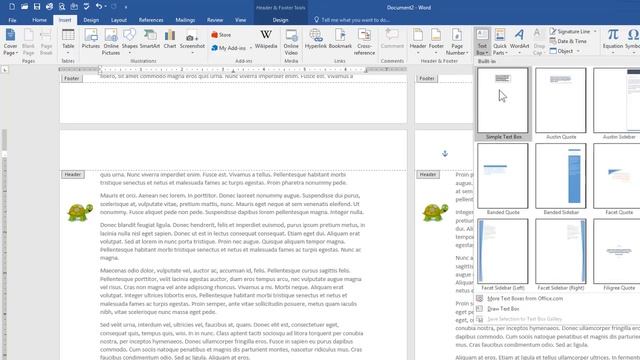
Task: Insert a Hyperlink
Action: pyautogui.click(x=316, y=39)
